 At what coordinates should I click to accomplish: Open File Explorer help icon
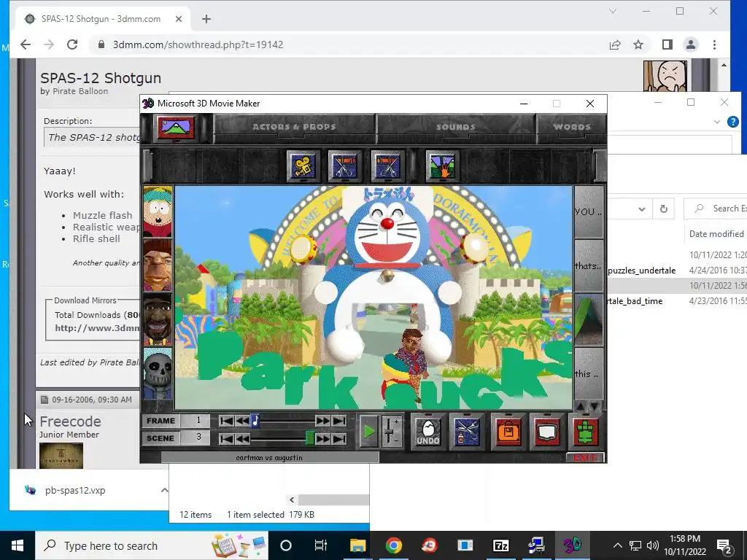coord(732,122)
